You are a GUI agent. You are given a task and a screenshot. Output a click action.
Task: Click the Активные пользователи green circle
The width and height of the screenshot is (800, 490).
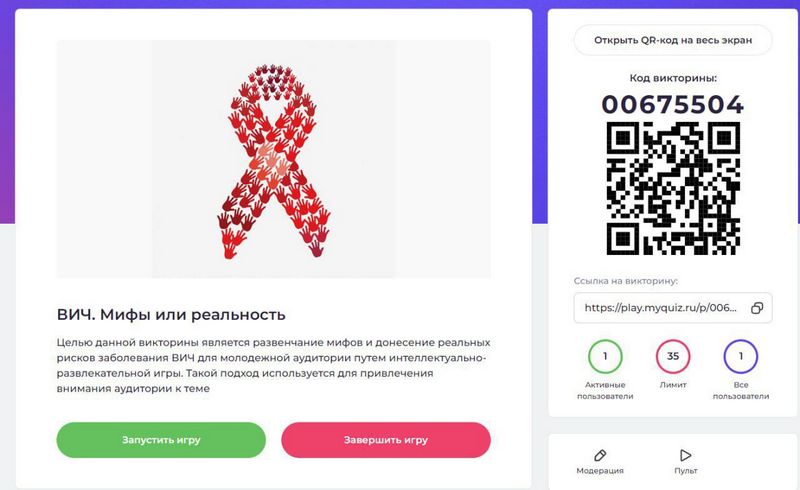605,356
